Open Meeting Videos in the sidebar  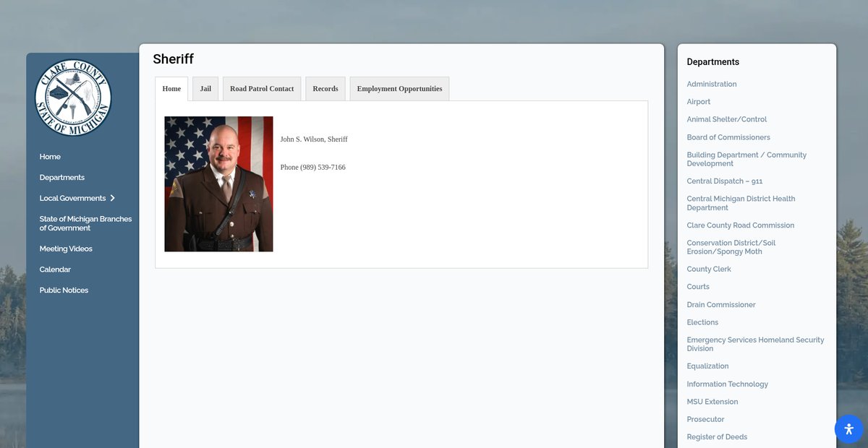(66, 249)
